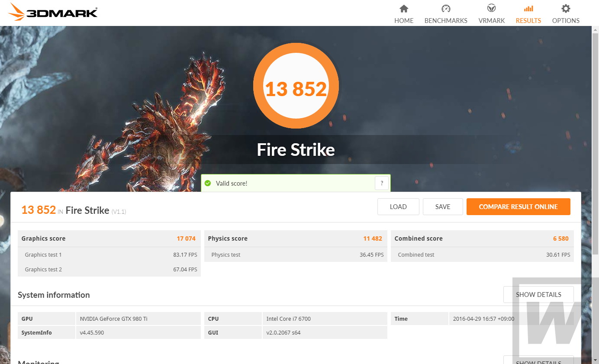Click NVIDIA GeForce GTX 980 Ti text
599x364 pixels.
coord(114,319)
